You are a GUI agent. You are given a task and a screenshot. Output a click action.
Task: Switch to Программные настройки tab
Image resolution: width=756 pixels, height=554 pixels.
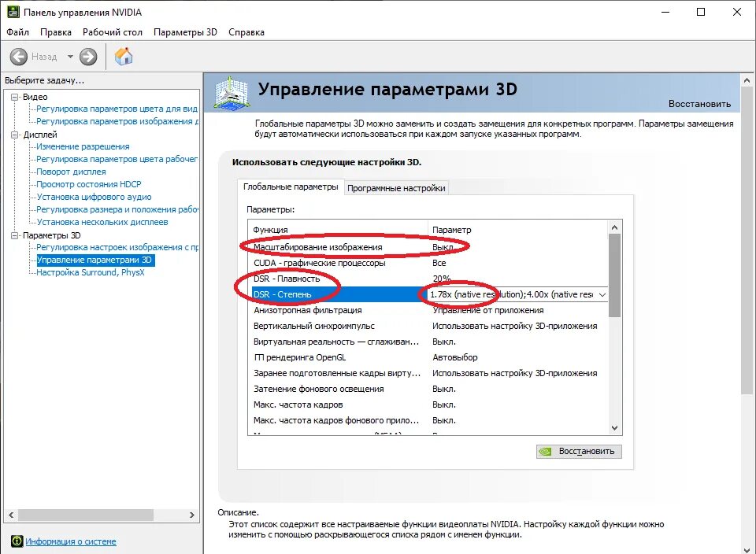pyautogui.click(x=396, y=188)
